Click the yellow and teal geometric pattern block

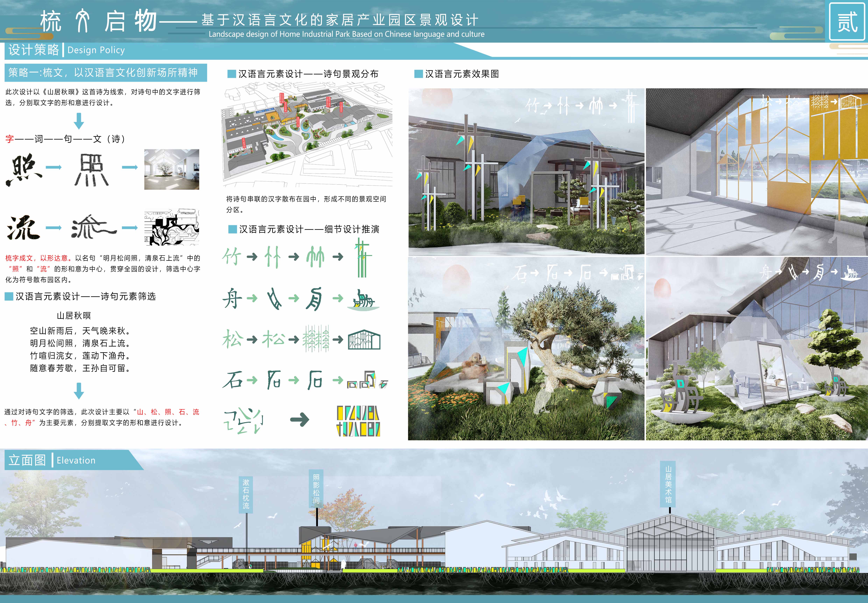click(x=358, y=421)
